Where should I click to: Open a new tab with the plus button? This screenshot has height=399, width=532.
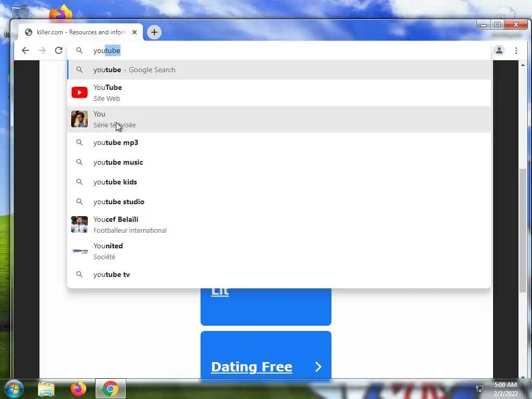pyautogui.click(x=154, y=32)
